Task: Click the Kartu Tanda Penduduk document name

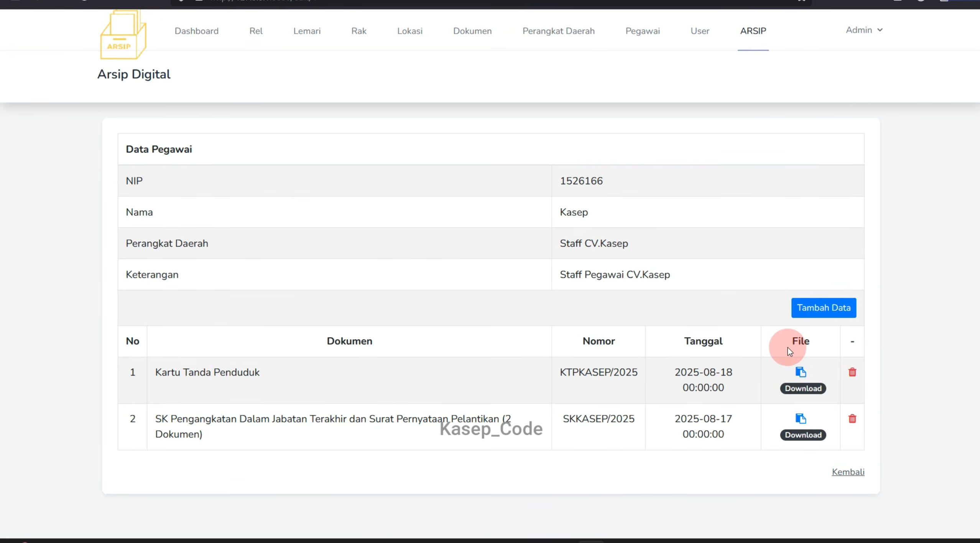Action: pos(207,372)
